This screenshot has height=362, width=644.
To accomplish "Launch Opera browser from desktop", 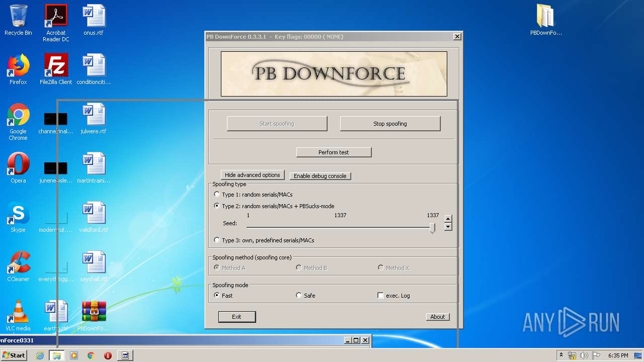I will (18, 168).
